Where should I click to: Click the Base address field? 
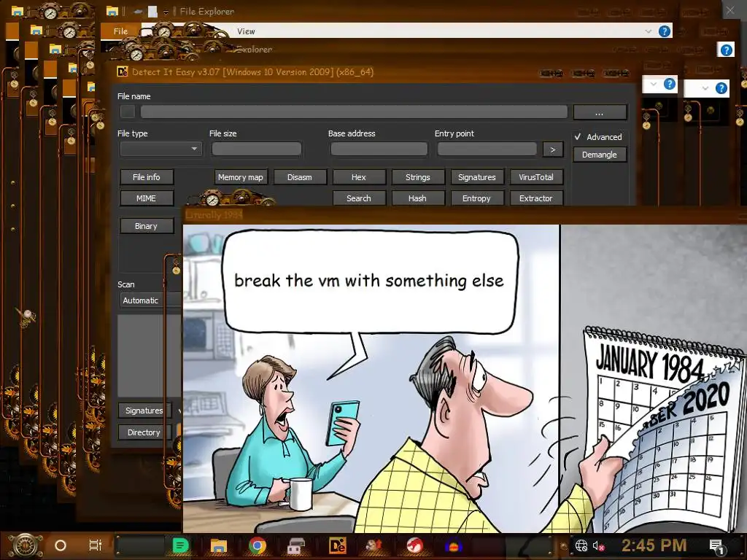coord(379,149)
